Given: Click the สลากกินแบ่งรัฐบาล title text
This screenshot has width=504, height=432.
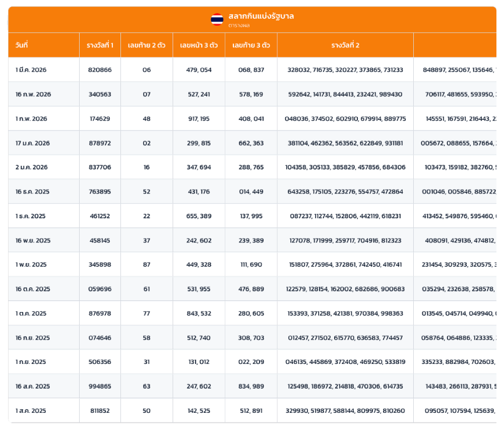Looking at the screenshot, I should tap(261, 16).
